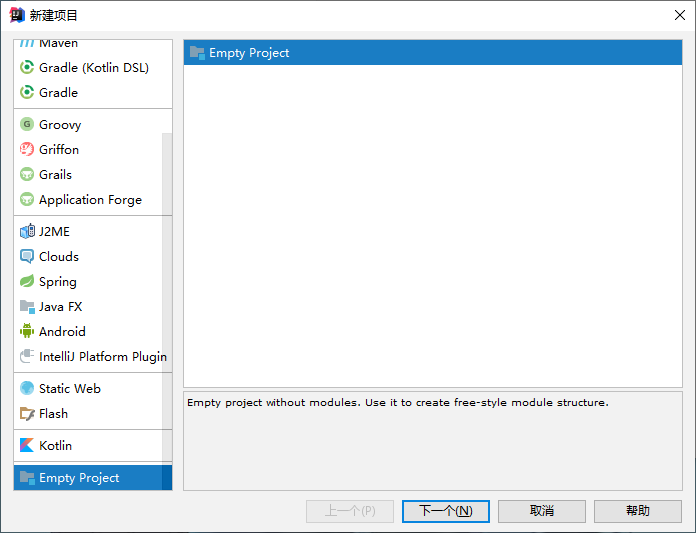Select the Griffon text label
696x533 pixels.
click(x=59, y=150)
